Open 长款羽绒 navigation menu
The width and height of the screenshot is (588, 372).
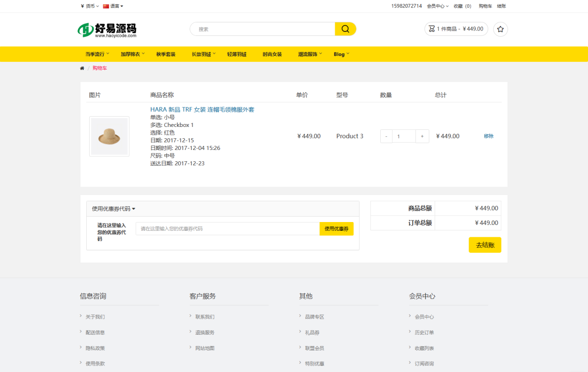[x=204, y=54]
